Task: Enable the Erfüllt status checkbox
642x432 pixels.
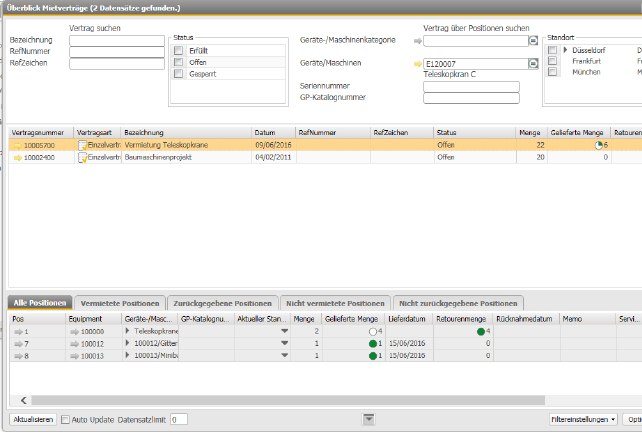Action: tap(179, 49)
